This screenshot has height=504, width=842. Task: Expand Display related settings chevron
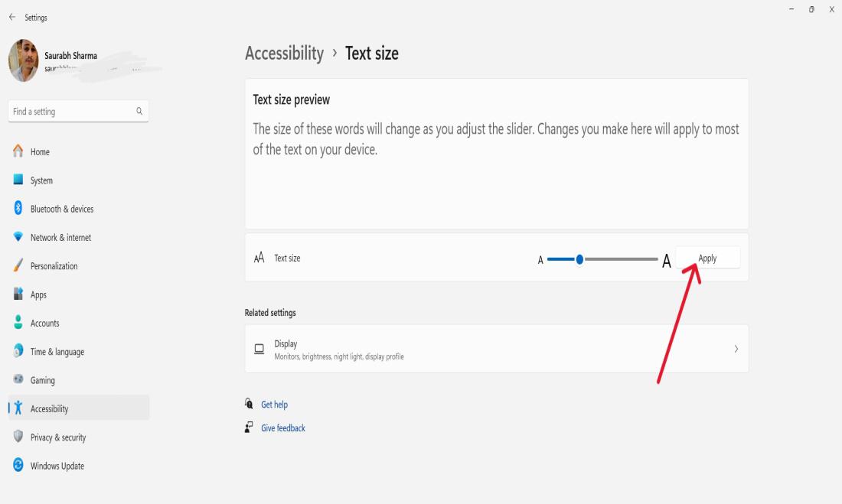coord(736,349)
